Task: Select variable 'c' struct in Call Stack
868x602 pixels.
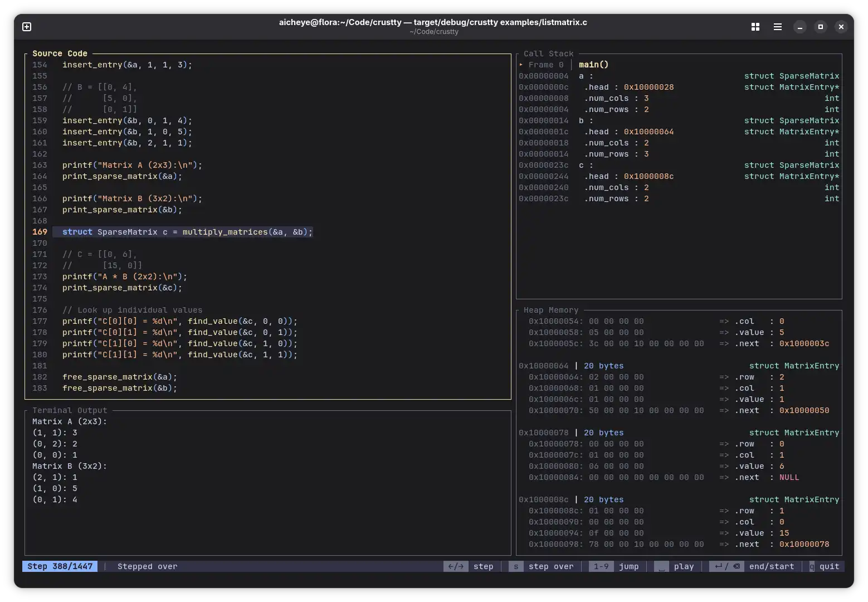Action: pyautogui.click(x=582, y=165)
